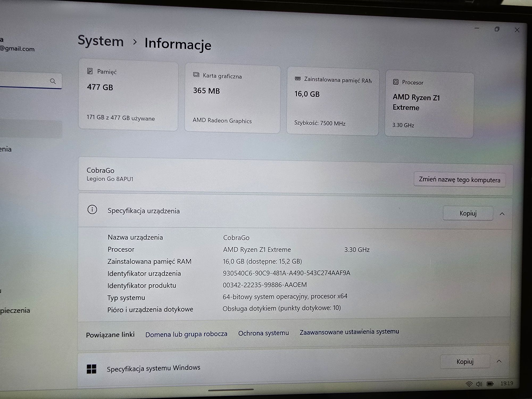Viewport: 532px width, 399px height.
Task: Click AMD Radeon Graphics text
Action: coord(222,120)
